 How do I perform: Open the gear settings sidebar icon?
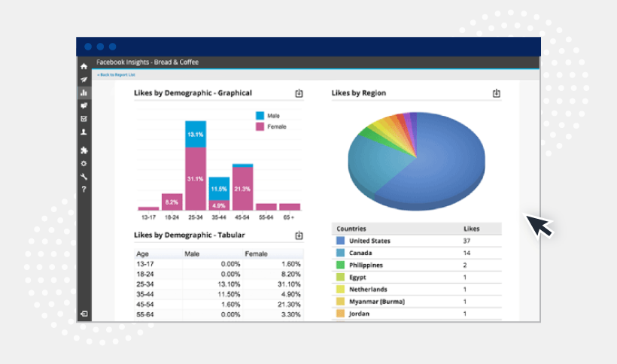[84, 163]
